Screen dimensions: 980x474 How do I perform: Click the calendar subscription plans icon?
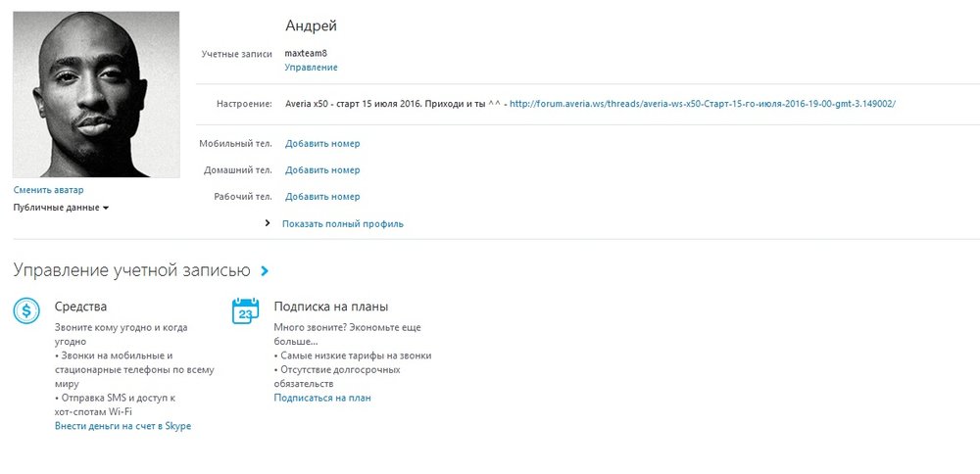tap(245, 311)
